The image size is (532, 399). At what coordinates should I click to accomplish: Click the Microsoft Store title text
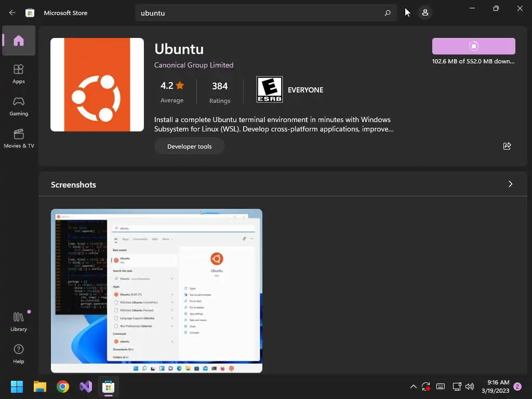(x=65, y=13)
